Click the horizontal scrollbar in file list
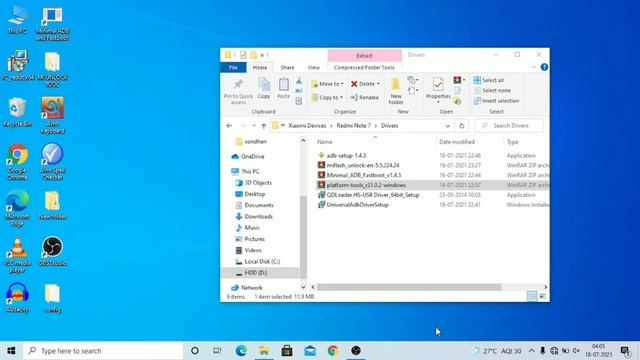Viewport: 640px width, 360px height. pos(409,287)
